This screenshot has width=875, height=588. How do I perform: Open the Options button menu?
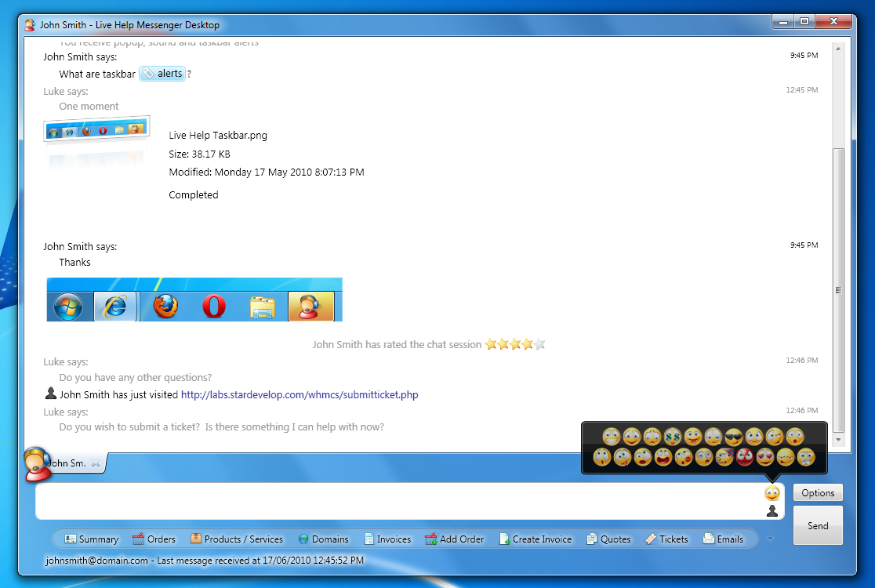pos(818,493)
